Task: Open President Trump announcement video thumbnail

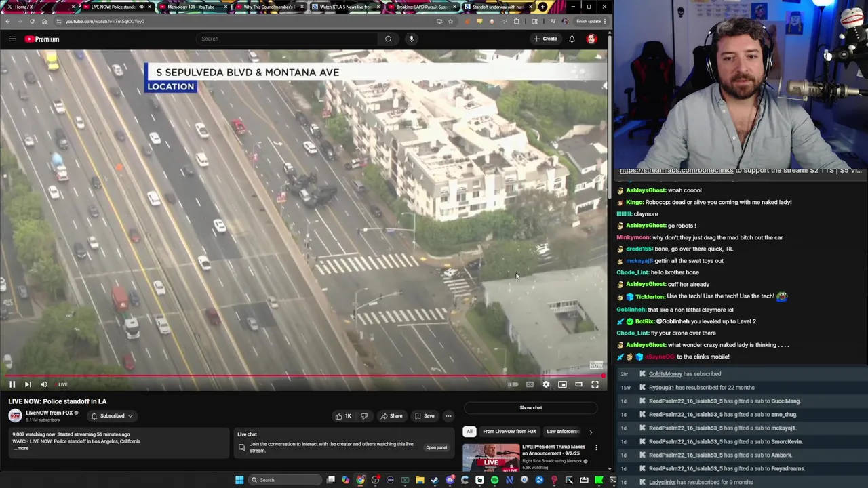Action: click(491, 457)
